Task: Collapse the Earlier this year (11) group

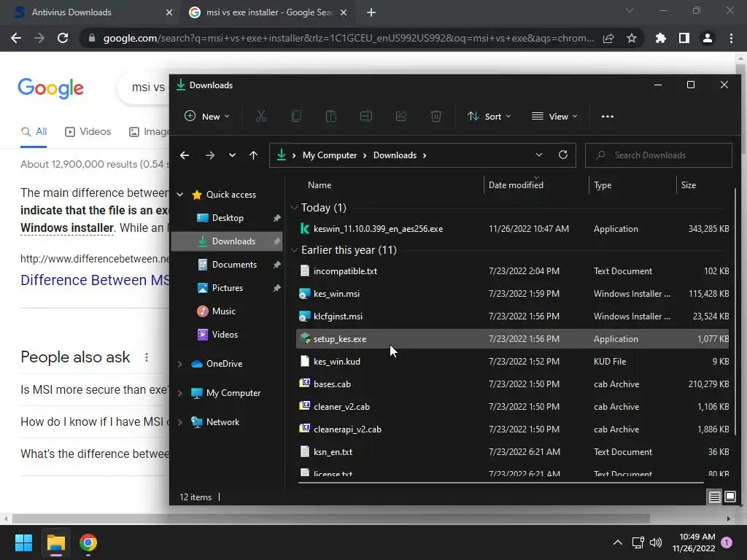Action: 295,250
